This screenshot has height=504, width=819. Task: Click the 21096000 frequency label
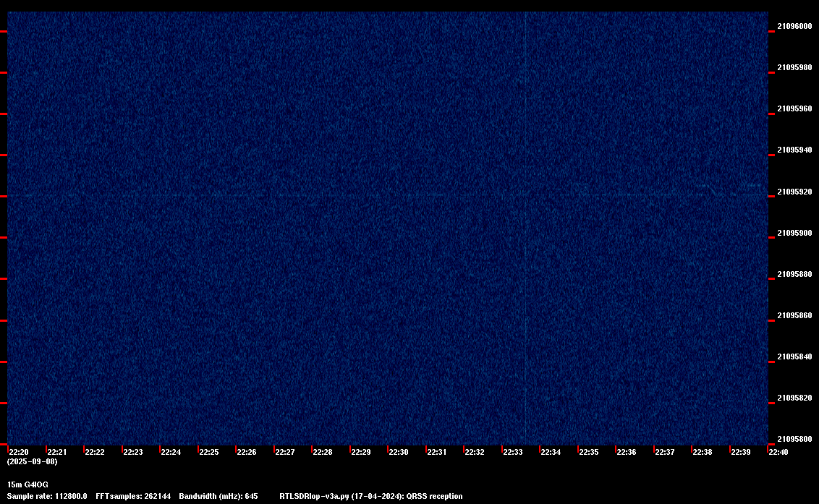pyautogui.click(x=794, y=26)
